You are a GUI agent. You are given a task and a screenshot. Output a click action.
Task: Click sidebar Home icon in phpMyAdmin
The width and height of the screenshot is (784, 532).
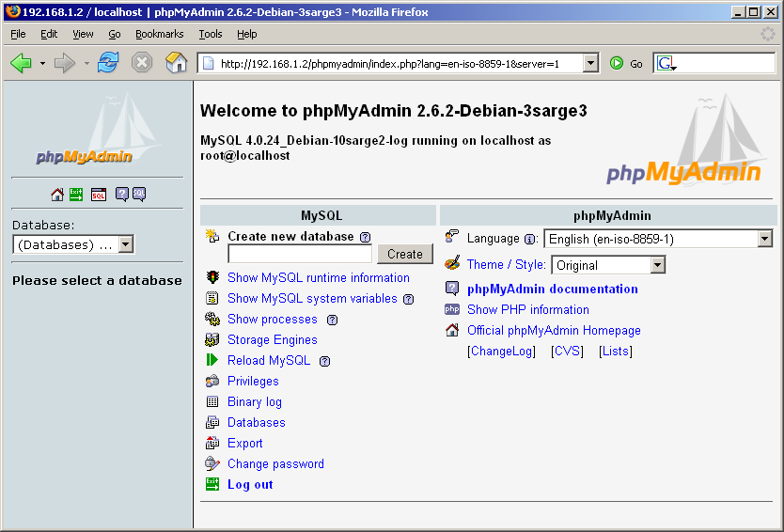coord(57,195)
